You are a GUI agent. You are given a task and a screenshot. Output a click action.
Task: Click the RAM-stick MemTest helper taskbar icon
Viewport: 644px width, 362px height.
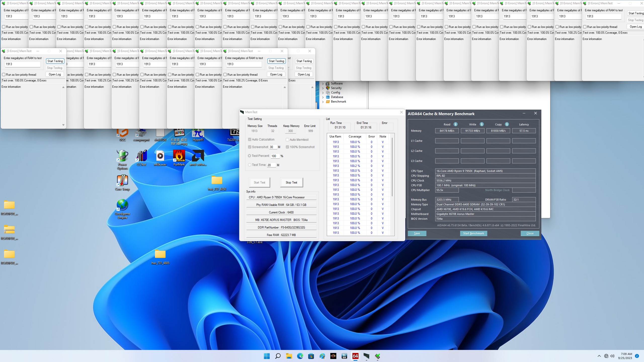pyautogui.click(x=366, y=356)
